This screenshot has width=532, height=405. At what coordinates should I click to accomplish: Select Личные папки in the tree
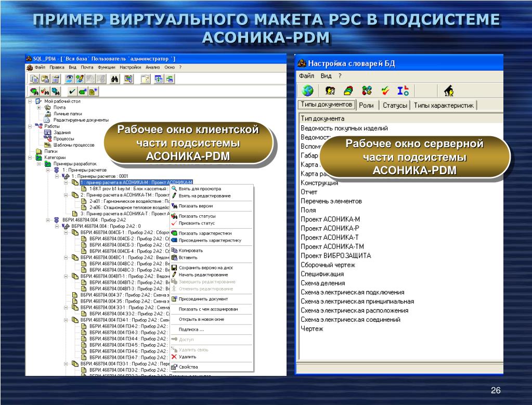coord(68,114)
